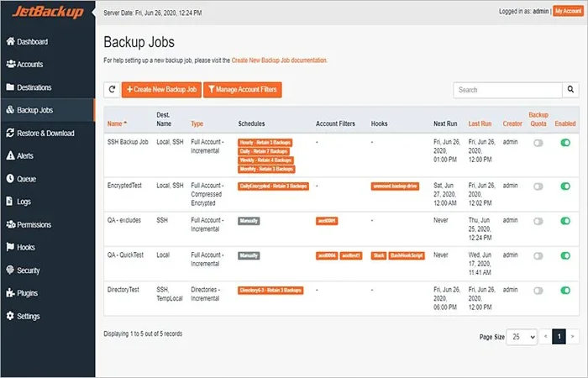
Task: Click the refresh icon beside Create New Backup Job
Action: click(112, 89)
